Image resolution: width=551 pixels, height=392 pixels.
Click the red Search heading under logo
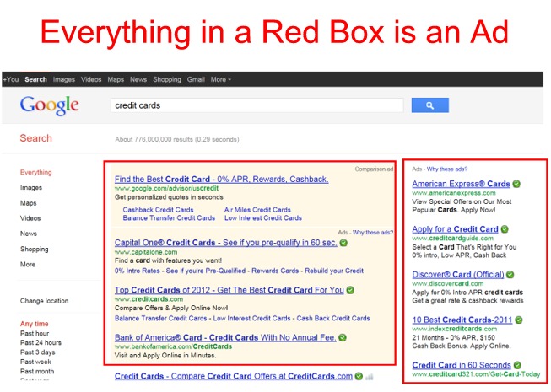[x=35, y=138]
